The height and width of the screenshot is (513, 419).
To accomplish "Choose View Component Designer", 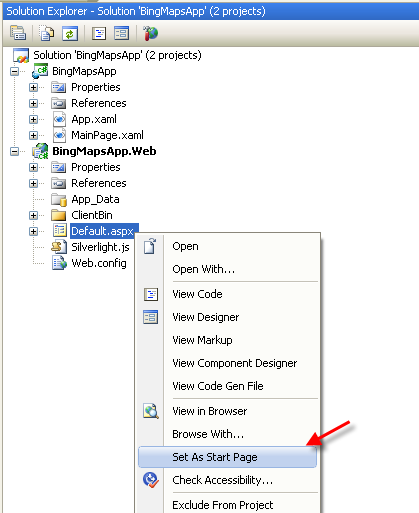I will 228,363.
